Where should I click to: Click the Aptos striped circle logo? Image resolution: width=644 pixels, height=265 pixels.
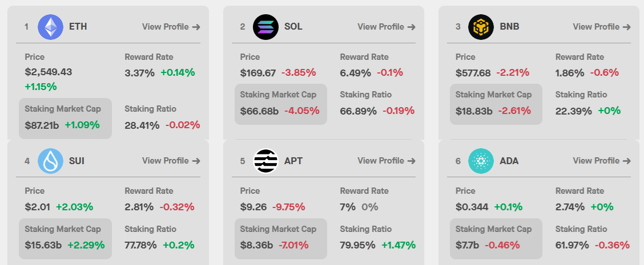265,161
